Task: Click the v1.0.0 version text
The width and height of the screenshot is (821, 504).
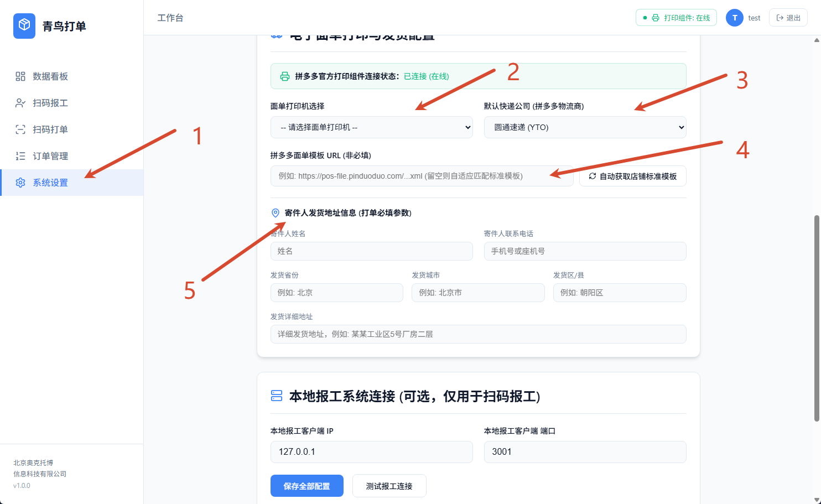Action: click(x=22, y=486)
